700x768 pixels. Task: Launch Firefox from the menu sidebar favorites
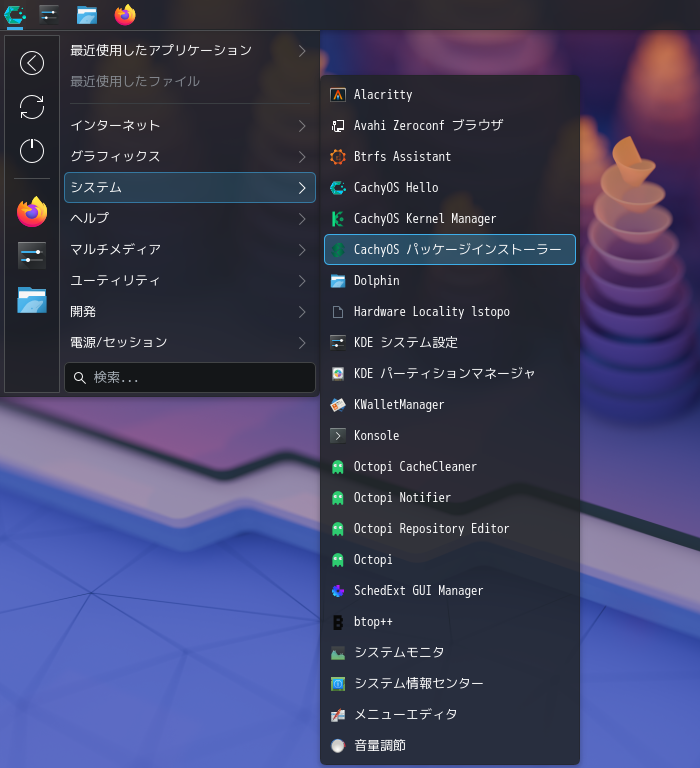point(32,212)
